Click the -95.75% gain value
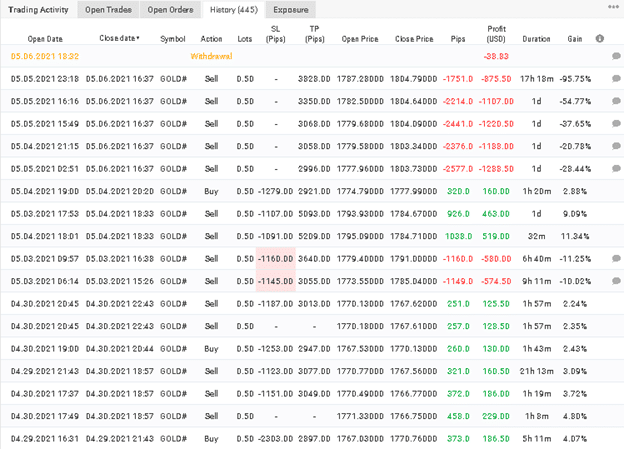624x449 pixels. [575, 79]
